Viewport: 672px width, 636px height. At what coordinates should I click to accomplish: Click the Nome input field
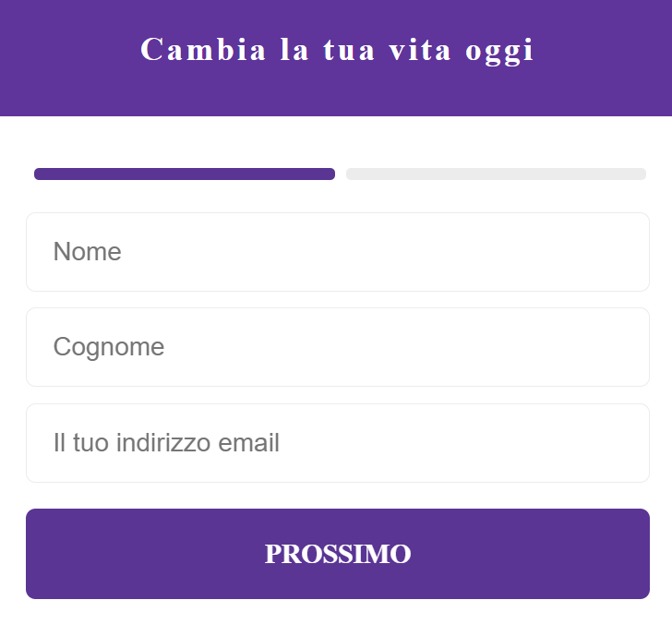point(338,252)
